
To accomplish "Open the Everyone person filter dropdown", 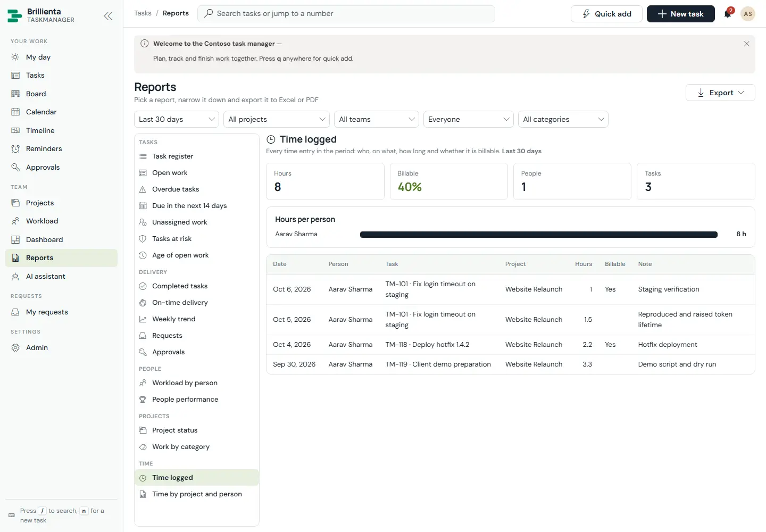I will point(469,119).
